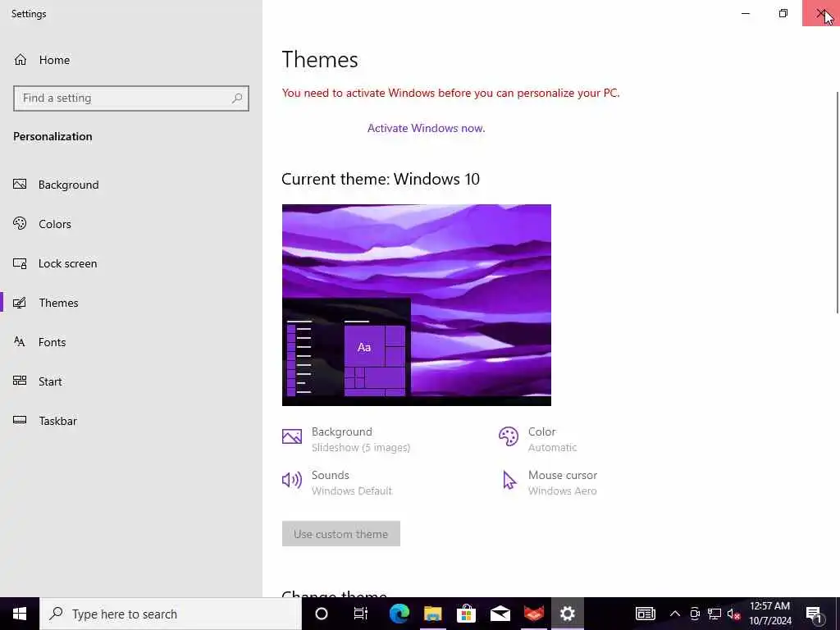This screenshot has width=840, height=630.
Task: Open Taskbar settings page
Action: point(45,421)
